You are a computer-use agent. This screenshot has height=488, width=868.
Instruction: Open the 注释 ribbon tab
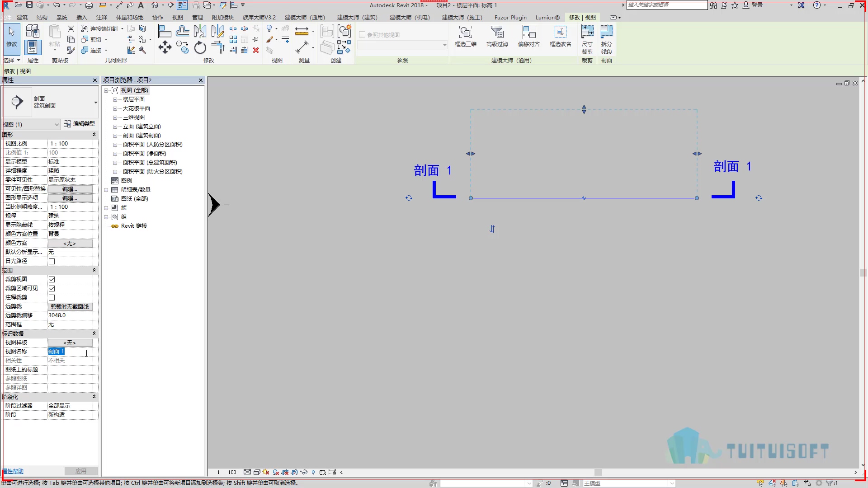tap(101, 17)
